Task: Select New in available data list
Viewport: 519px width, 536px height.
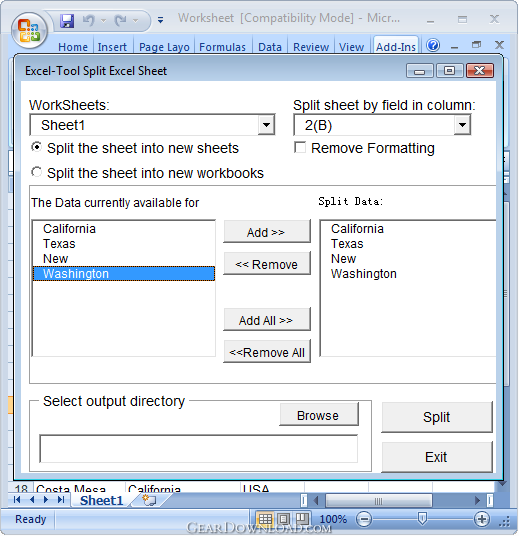Action: pos(124,259)
